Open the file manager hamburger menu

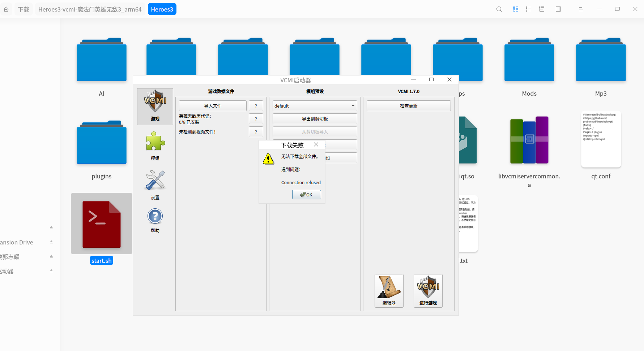(x=581, y=9)
